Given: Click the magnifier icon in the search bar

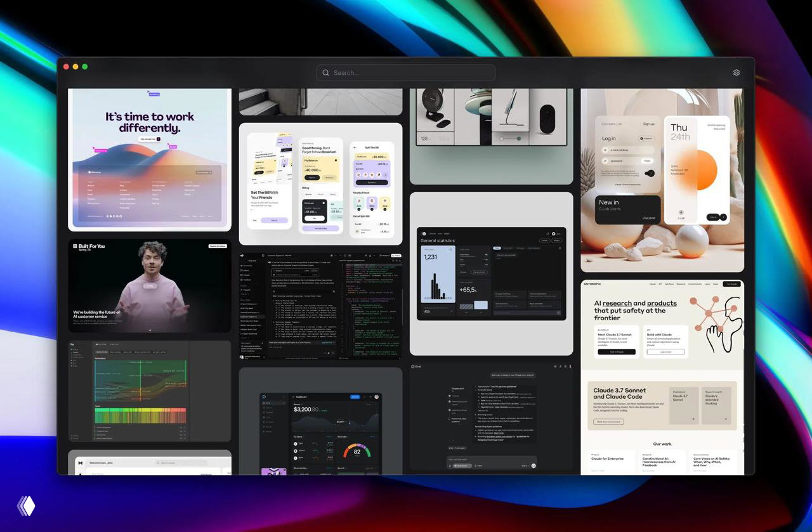Looking at the screenshot, I should pyautogui.click(x=325, y=72).
